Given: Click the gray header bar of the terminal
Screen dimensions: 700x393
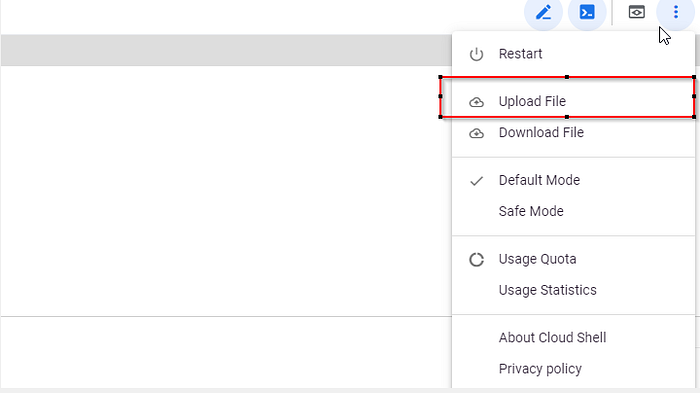Looking at the screenshot, I should 226,50.
